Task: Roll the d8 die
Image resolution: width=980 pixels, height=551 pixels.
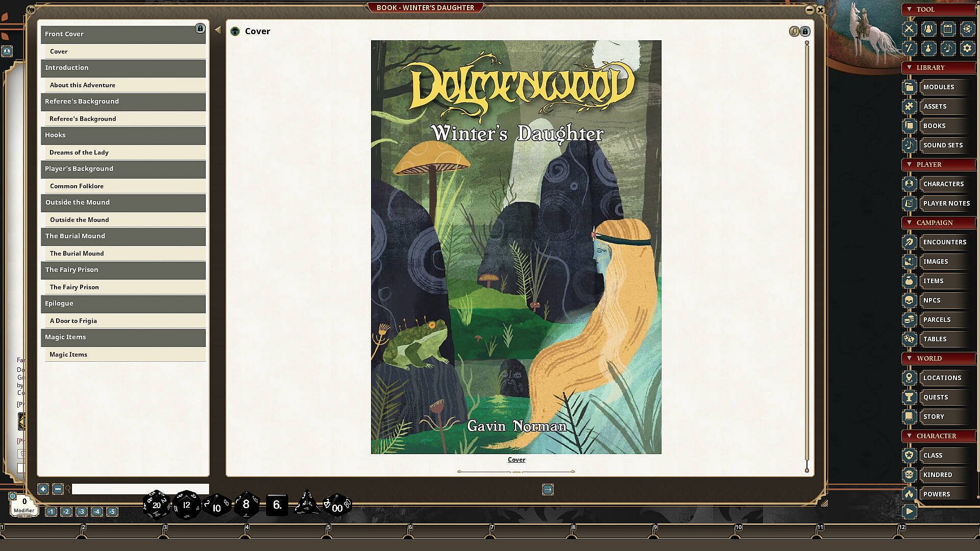Action: click(246, 505)
